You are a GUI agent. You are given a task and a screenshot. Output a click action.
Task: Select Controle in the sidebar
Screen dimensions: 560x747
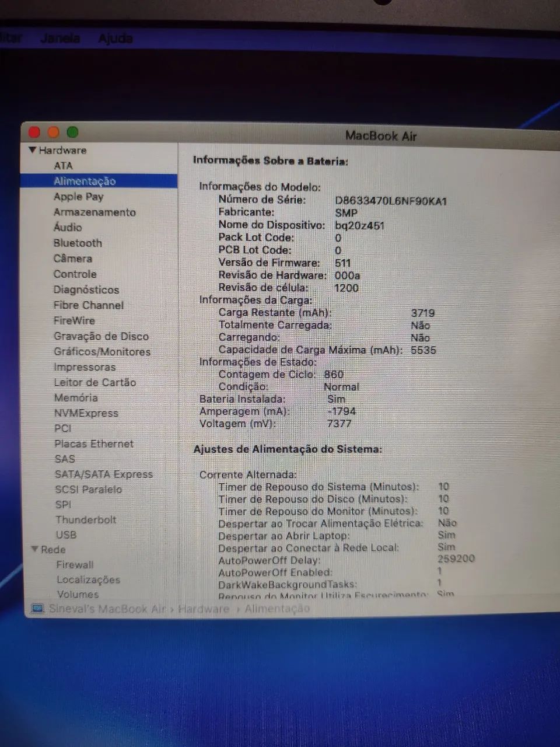[75, 274]
